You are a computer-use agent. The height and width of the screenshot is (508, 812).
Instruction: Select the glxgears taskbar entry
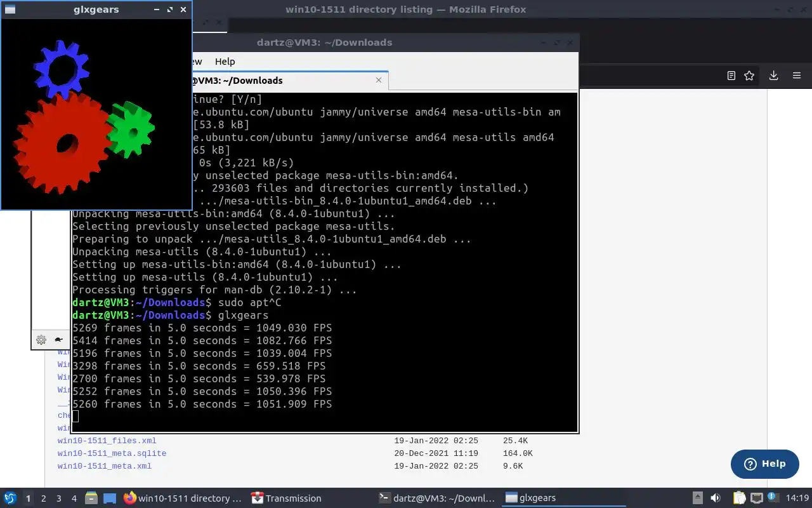[563, 498]
